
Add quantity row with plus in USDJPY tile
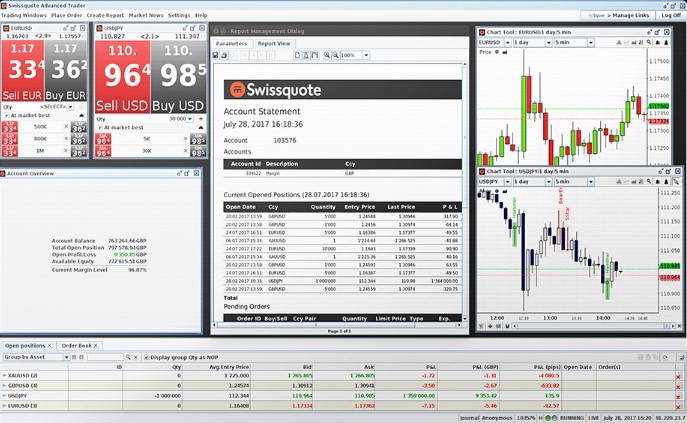pyautogui.click(x=201, y=119)
